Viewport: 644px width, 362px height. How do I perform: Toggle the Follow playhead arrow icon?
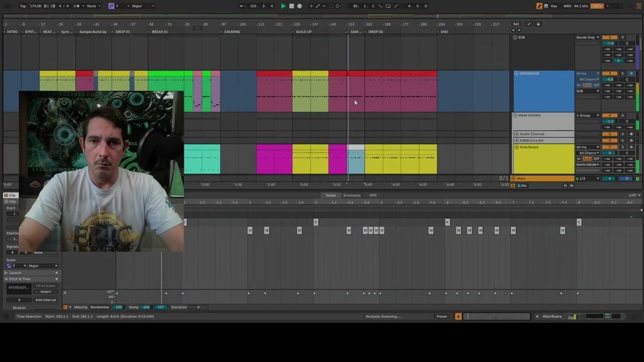tap(242, 6)
